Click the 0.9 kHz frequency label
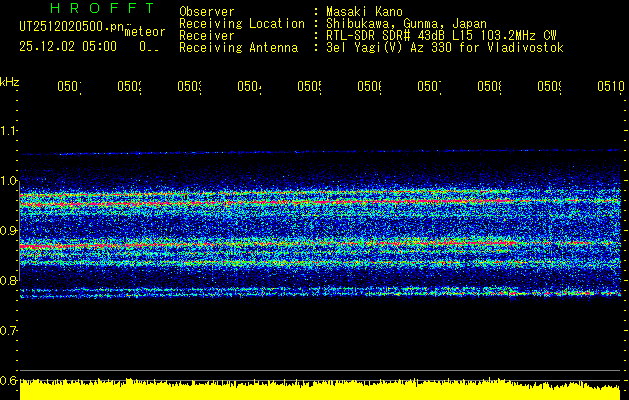Screen dimensions: 629x400 [x=9, y=230]
